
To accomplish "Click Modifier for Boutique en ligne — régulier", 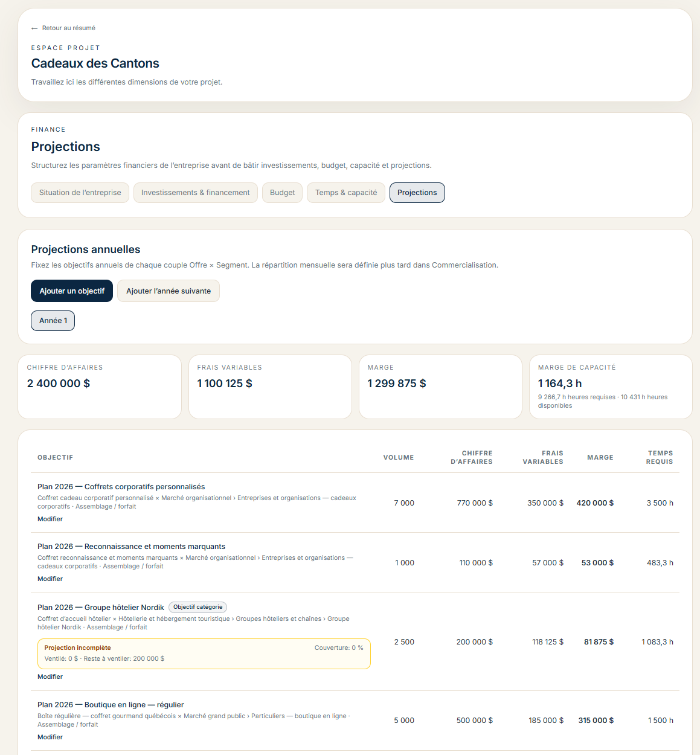I will click(50, 737).
